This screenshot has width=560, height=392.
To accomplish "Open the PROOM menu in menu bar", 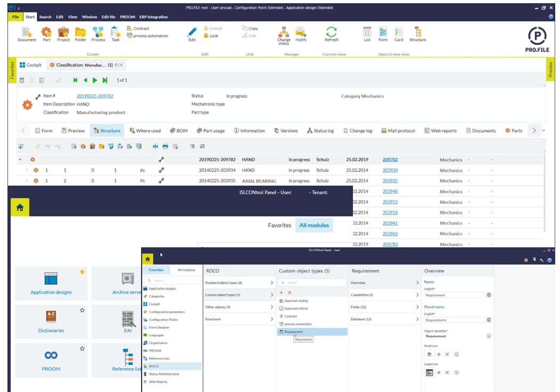I will click(x=127, y=17).
